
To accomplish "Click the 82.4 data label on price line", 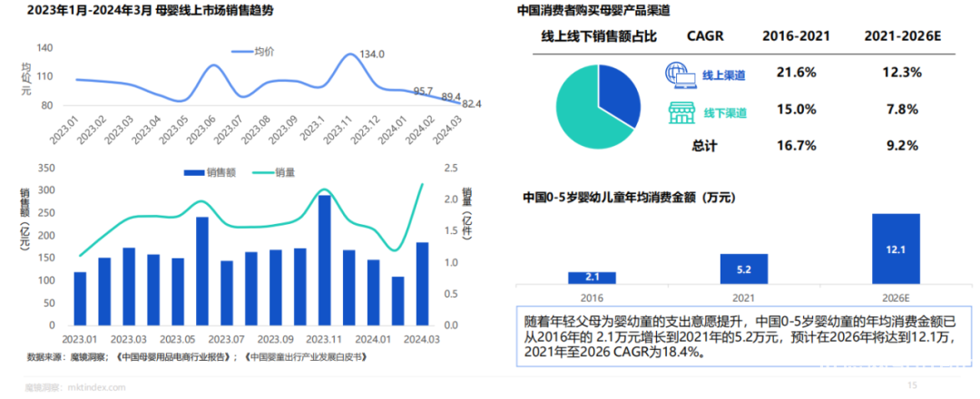I will [471, 104].
